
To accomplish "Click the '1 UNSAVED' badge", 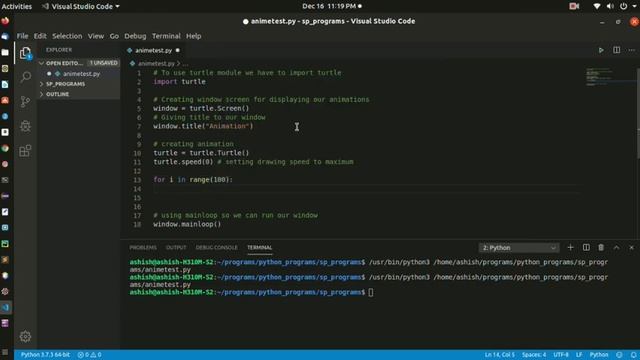I will 104,63.
